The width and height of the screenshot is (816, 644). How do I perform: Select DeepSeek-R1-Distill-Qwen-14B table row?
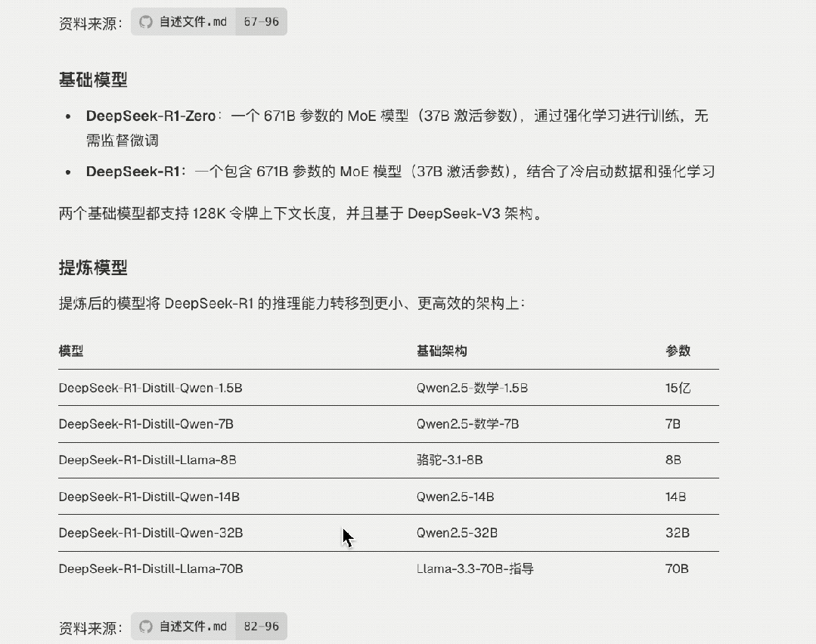coord(389,497)
